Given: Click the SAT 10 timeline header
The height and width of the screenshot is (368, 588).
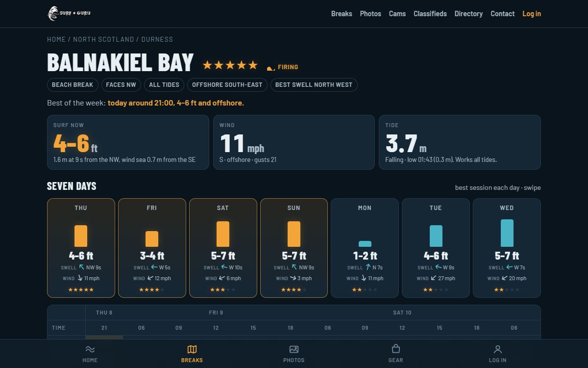Looking at the screenshot, I should point(402,313).
